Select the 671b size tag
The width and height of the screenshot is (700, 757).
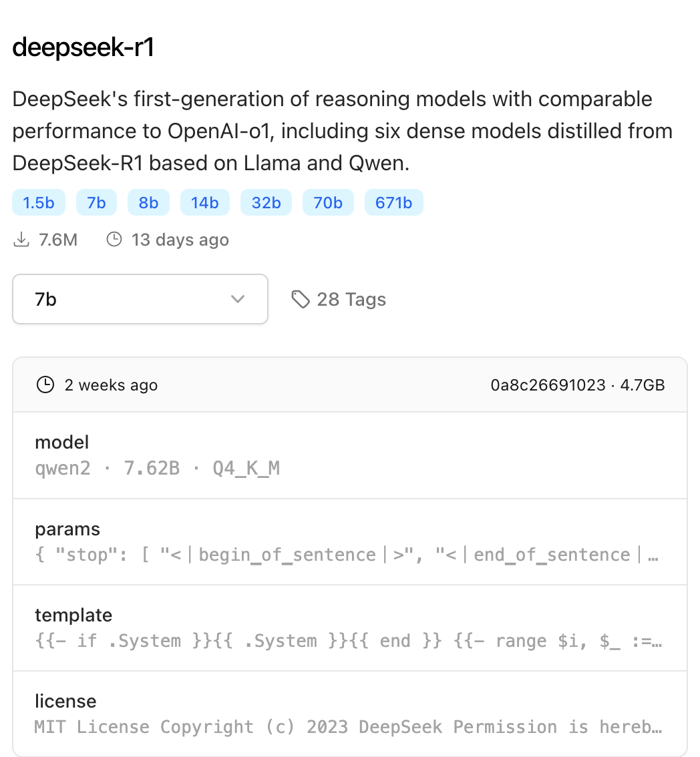point(393,202)
